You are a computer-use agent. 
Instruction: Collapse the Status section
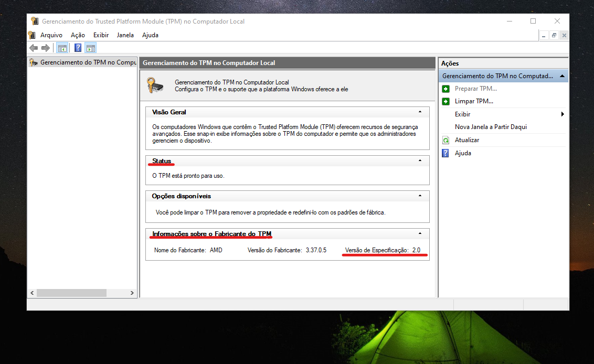coord(420,160)
